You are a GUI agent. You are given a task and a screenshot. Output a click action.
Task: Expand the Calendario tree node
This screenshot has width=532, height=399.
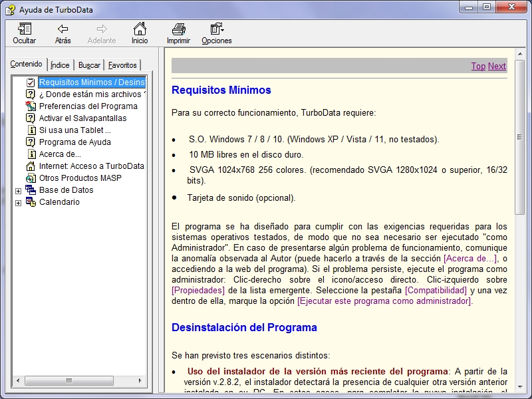(18, 203)
